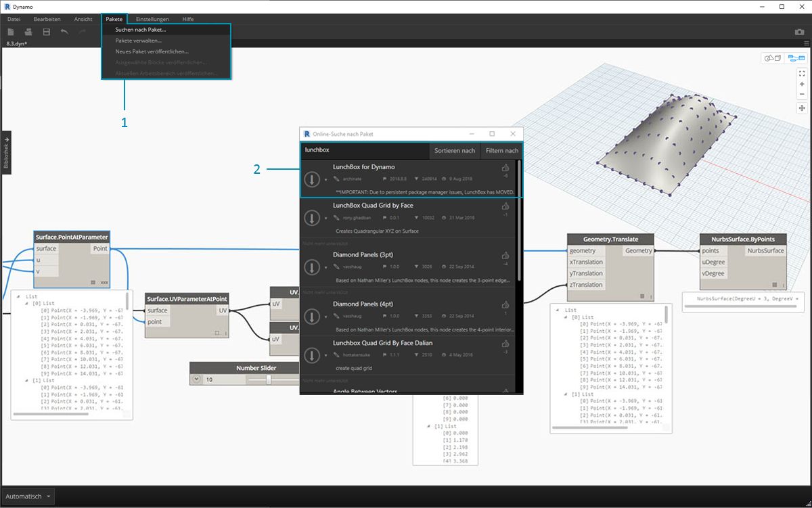Click the Geometry.Translate node title
The width and height of the screenshot is (812, 508).
[610, 239]
